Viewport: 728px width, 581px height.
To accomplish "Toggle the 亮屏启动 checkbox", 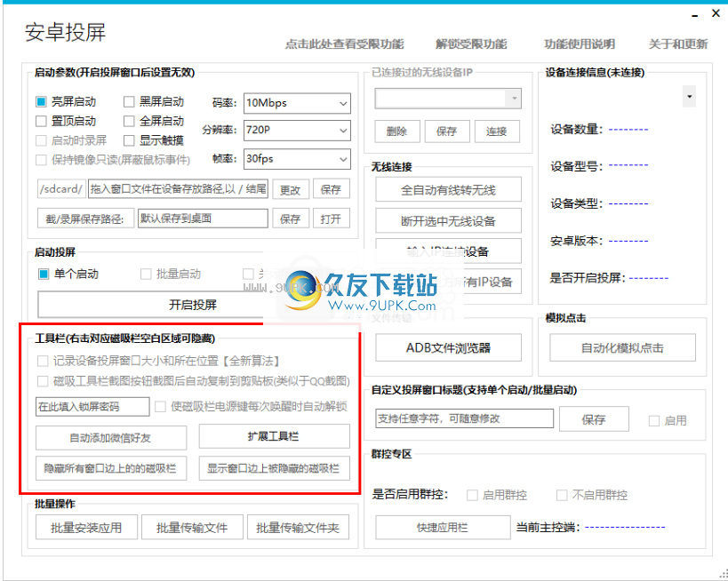I will [41, 101].
